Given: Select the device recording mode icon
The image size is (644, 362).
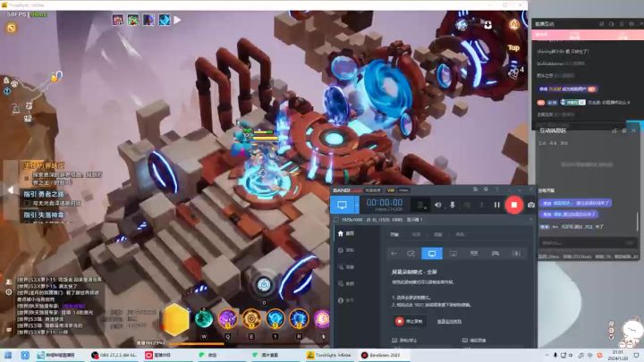Looking at the screenshot, I should 474,253.
